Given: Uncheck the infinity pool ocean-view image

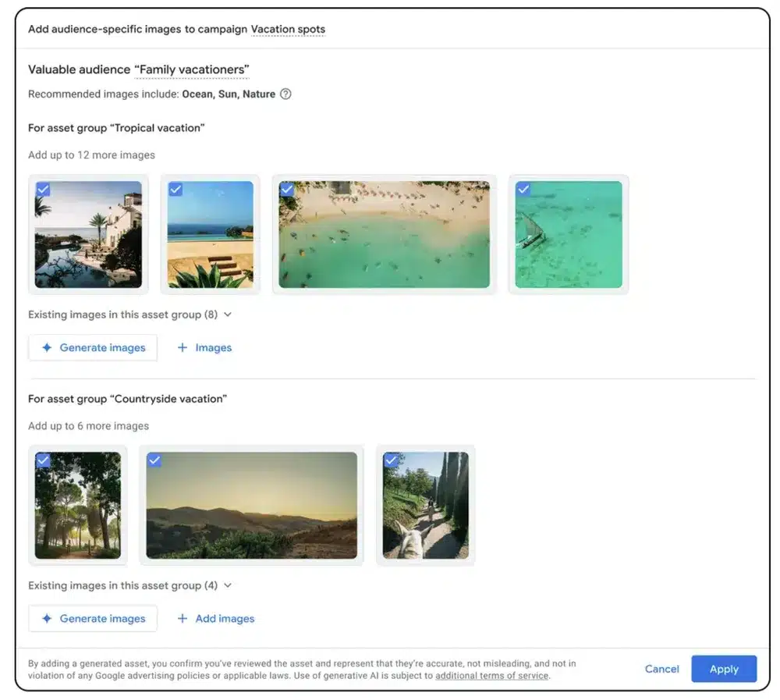Looking at the screenshot, I should point(175,189).
